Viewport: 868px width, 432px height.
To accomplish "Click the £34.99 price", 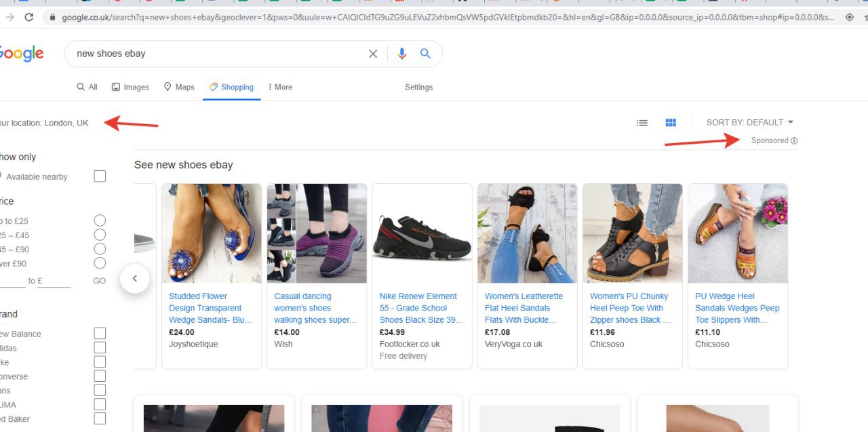I will point(392,332).
